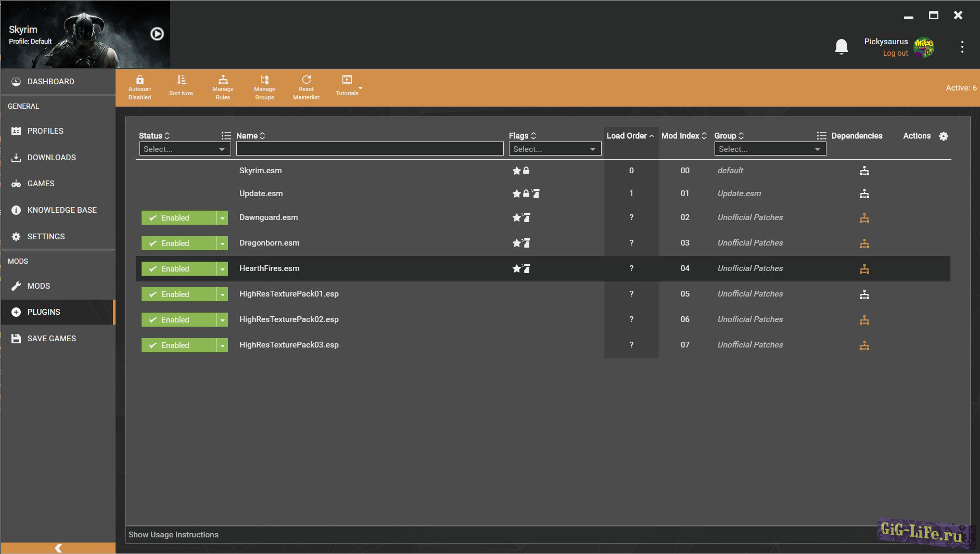
Task: Open the table column settings gear
Action: coord(943,136)
